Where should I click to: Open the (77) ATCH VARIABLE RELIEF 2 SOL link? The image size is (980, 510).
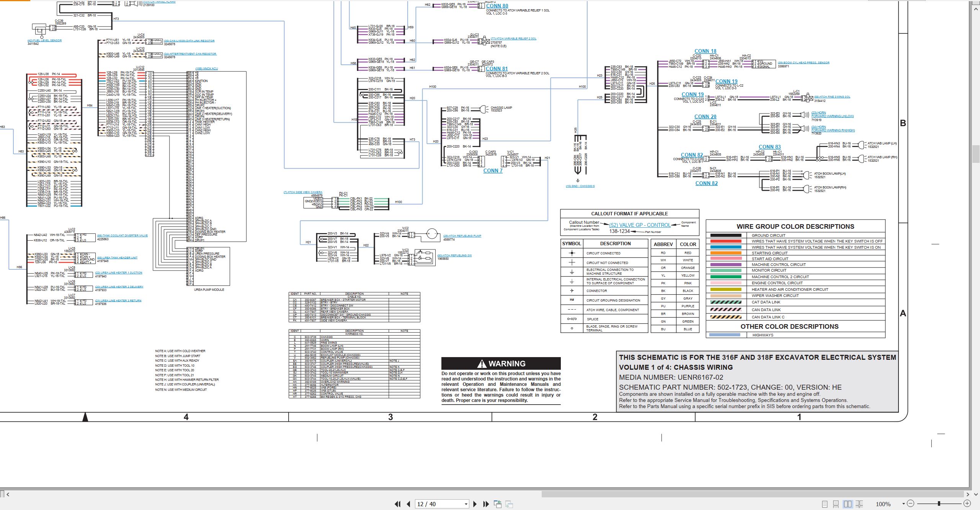click(x=513, y=38)
